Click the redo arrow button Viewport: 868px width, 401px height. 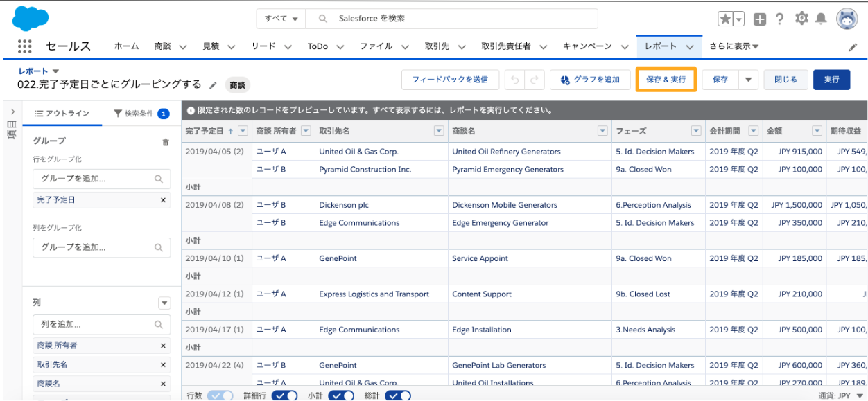coord(534,80)
